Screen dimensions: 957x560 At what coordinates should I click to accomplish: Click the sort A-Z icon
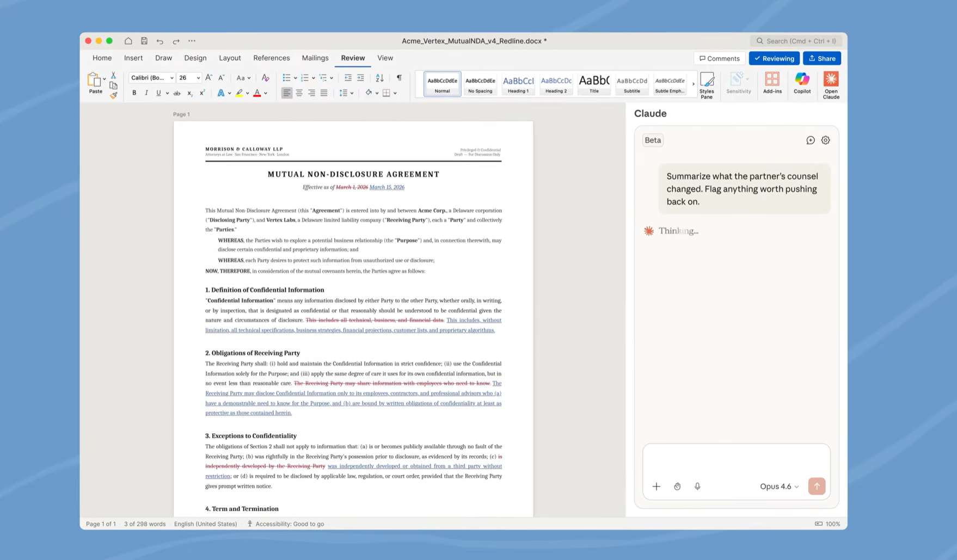click(x=379, y=78)
